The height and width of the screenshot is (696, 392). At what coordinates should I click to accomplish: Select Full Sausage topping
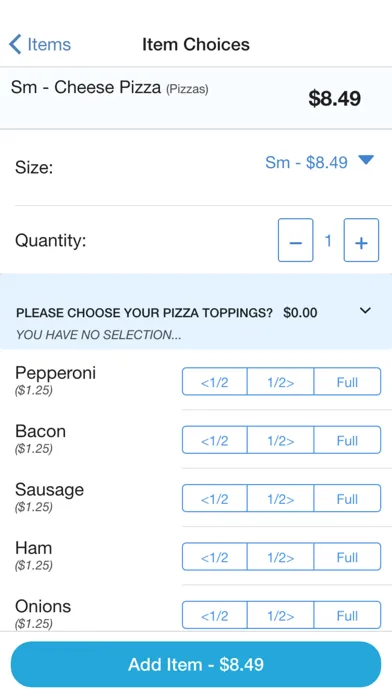(347, 498)
